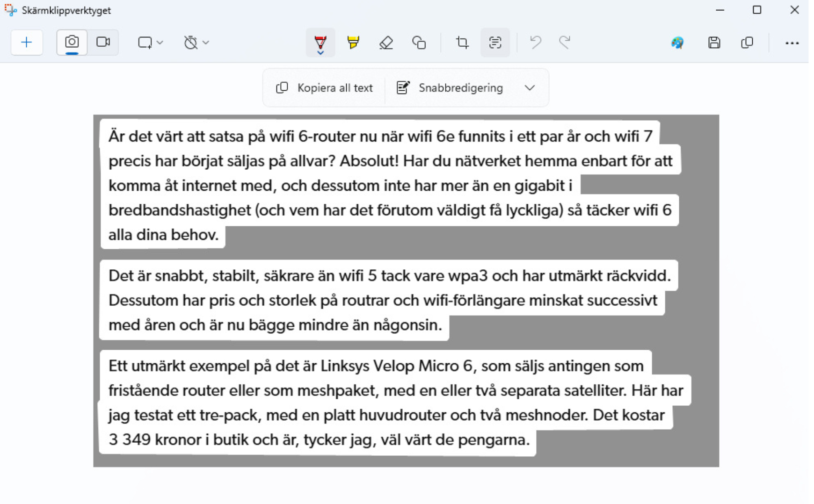Click the line starting "Dessutom har pris och storlek"
The width and height of the screenshot is (814, 504).
click(x=383, y=300)
